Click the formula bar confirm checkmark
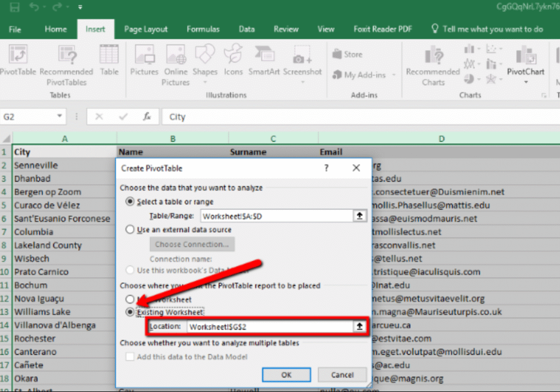The height and width of the screenshot is (392, 560). coord(123,117)
